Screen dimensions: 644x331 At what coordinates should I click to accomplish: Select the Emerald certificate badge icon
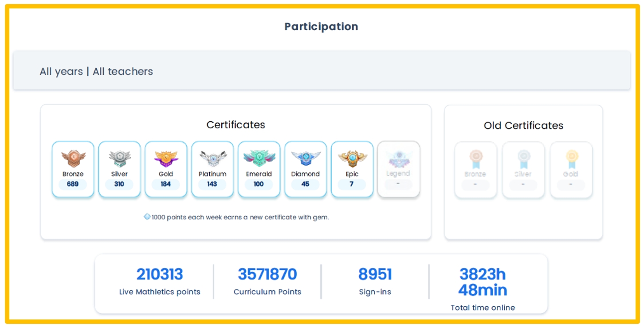pos(259,158)
